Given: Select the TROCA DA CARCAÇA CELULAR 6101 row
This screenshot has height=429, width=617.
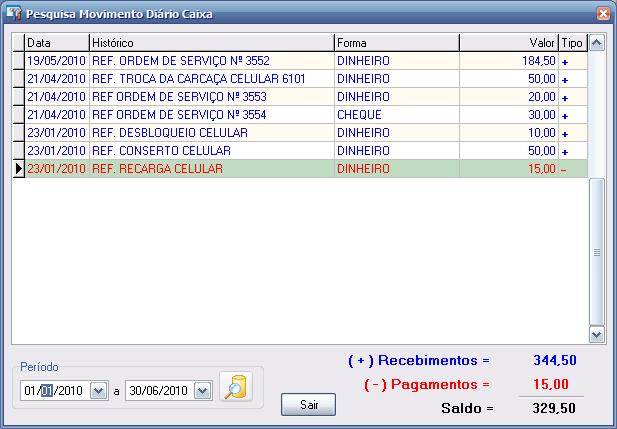Looking at the screenshot, I should point(180,79).
